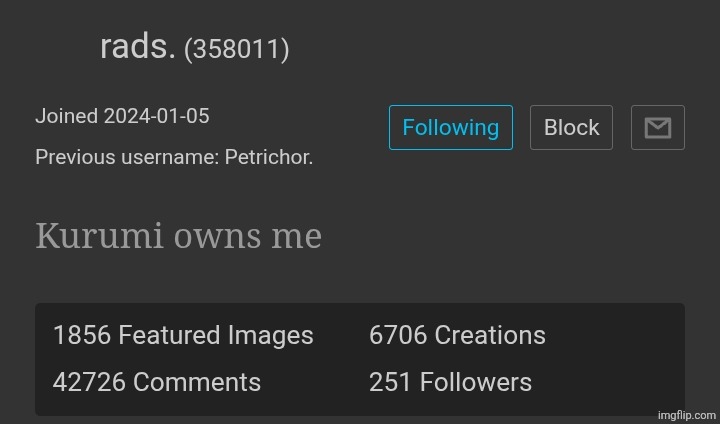Click the username heading "rads."

tap(138, 46)
